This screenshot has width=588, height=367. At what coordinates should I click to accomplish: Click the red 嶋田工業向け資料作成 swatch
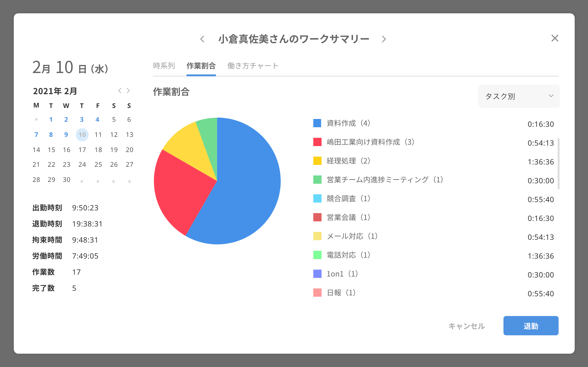pos(317,142)
